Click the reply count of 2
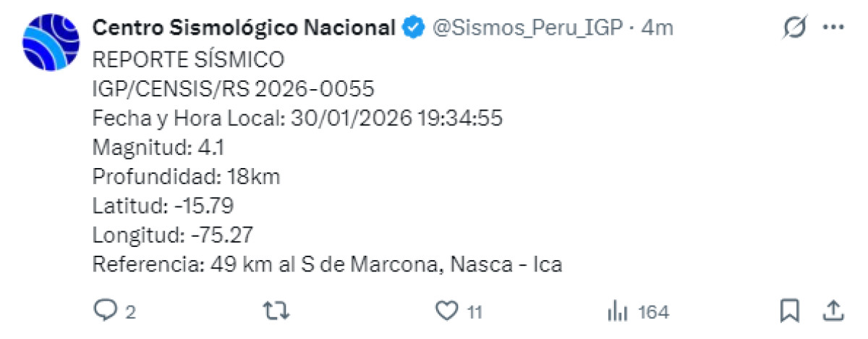Image resolution: width=868 pixels, height=339 pixels. point(130,312)
